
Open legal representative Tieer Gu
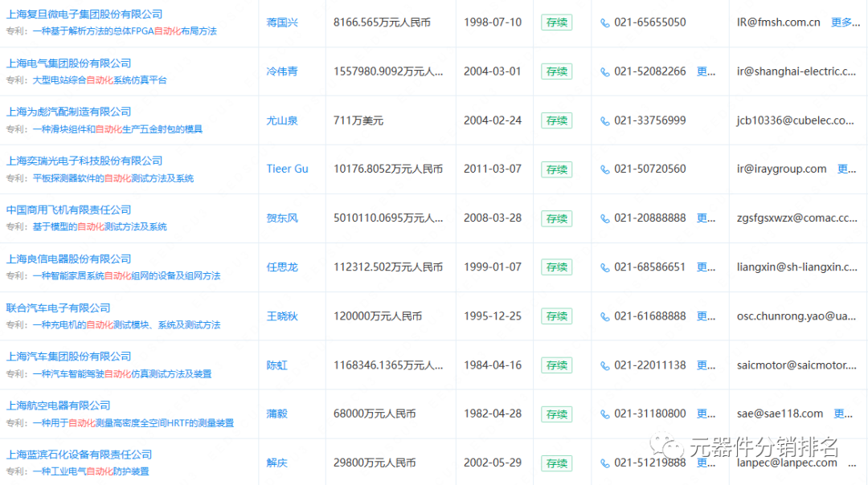[x=287, y=169]
